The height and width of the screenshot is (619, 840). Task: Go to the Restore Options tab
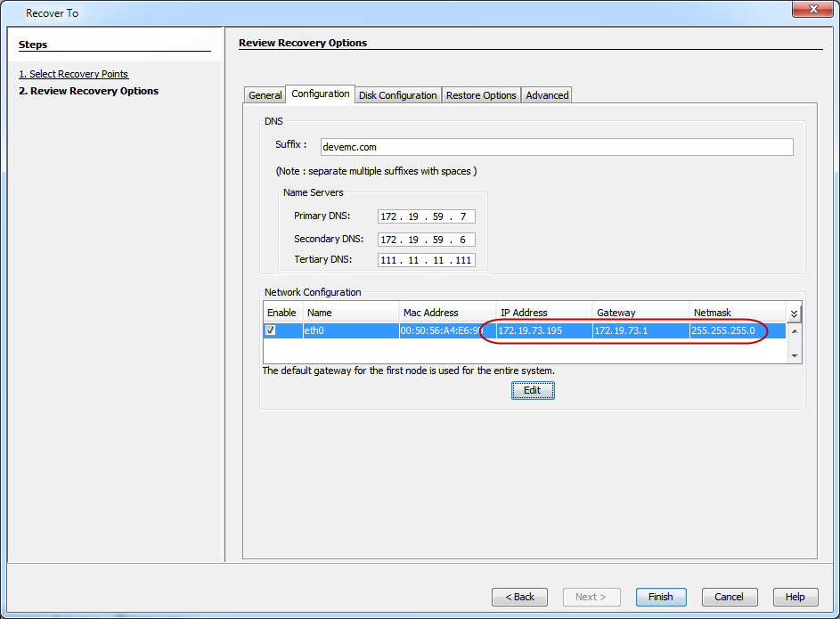481,95
